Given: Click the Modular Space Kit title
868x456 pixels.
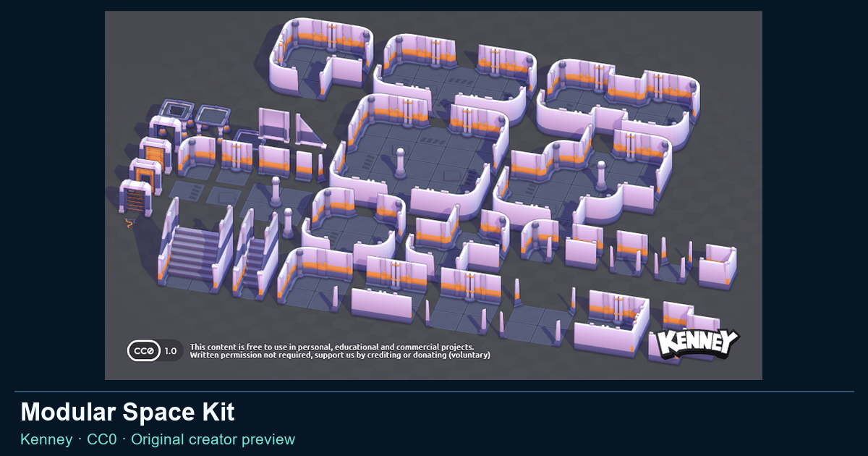Looking at the screenshot, I should tap(127, 413).
